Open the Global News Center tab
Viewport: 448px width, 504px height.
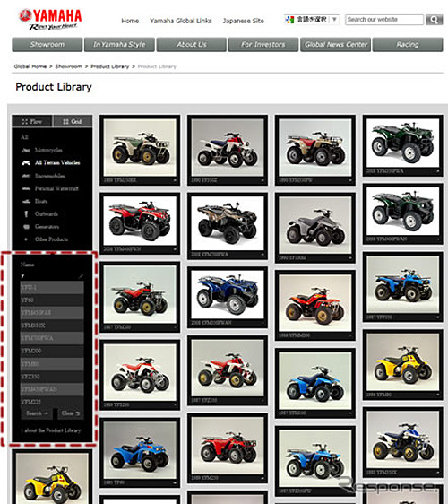coord(336,44)
